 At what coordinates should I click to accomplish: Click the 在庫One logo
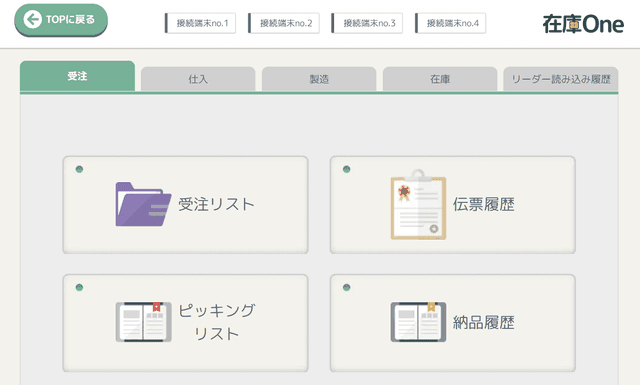(x=583, y=24)
